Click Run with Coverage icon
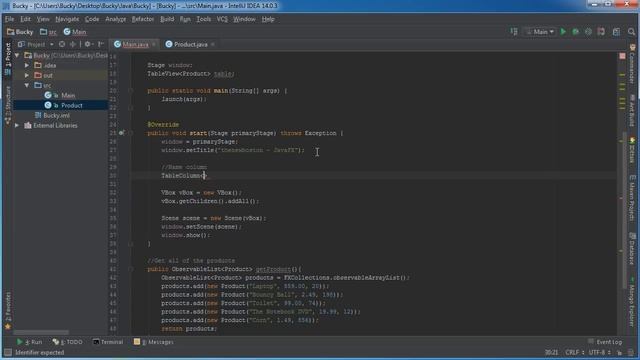This screenshot has height=360, width=640. 588,31
